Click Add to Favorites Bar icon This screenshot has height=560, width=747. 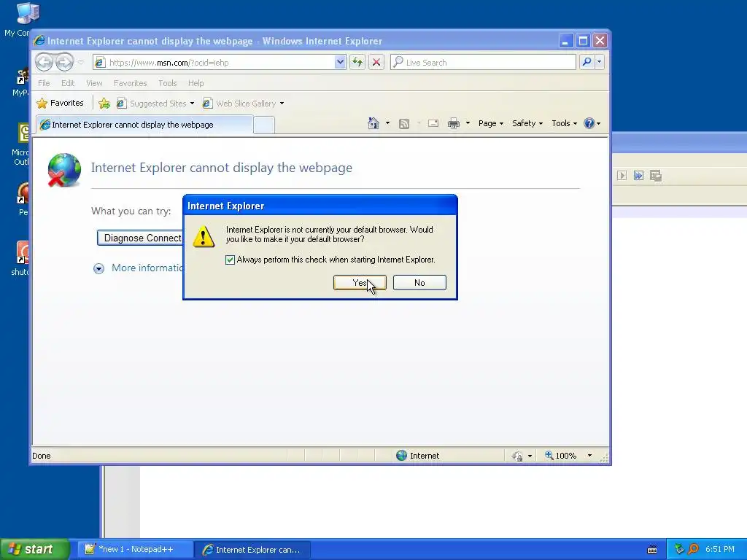coord(104,104)
